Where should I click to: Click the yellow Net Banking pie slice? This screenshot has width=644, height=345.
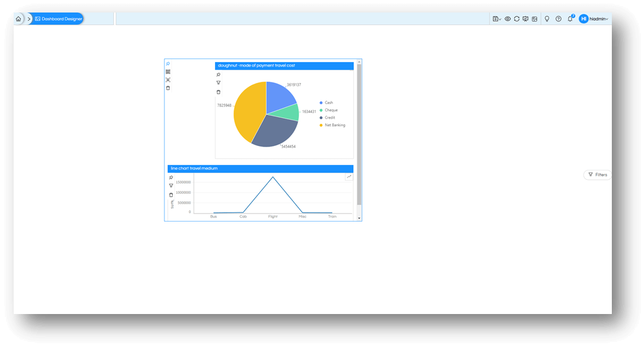coord(248,111)
